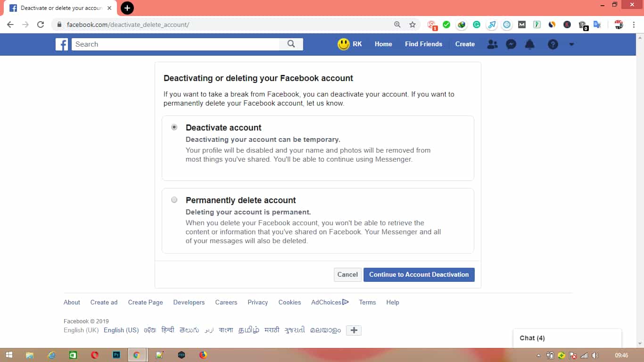Viewport: 644px width, 362px height.
Task: Click the zoom magnifier in address bar
Action: click(x=397, y=25)
